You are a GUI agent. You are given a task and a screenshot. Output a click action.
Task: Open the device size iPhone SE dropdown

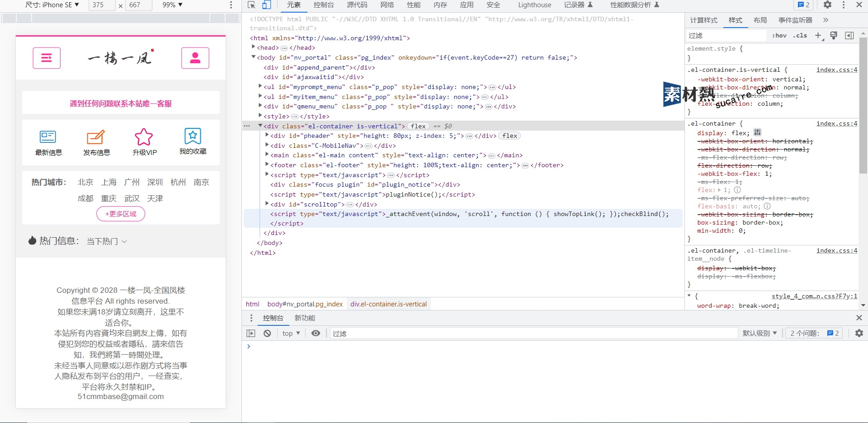coord(52,5)
